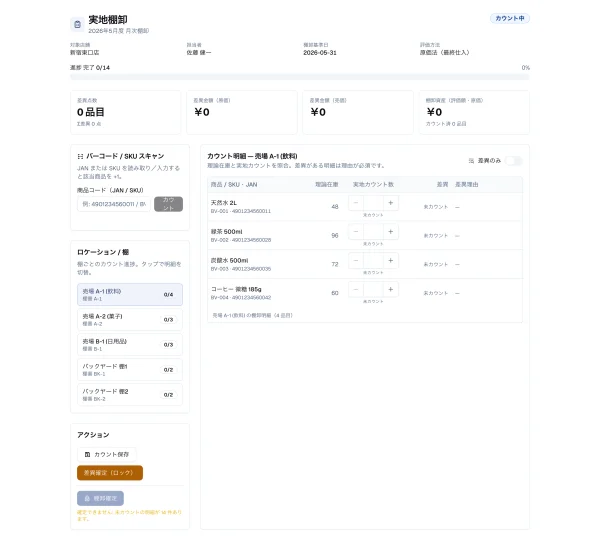The width and height of the screenshot is (600, 543).
Task: Click the 理論在庫 column header
Action: [326, 184]
